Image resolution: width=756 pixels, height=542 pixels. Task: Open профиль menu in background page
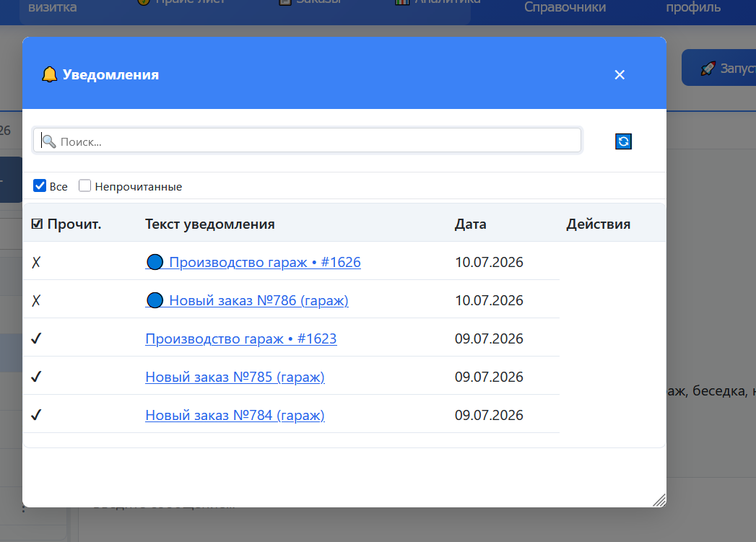(x=693, y=6)
